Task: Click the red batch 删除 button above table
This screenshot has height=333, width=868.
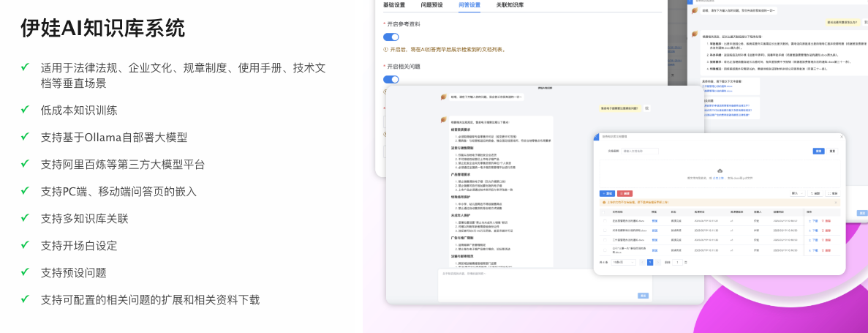Action: click(625, 193)
